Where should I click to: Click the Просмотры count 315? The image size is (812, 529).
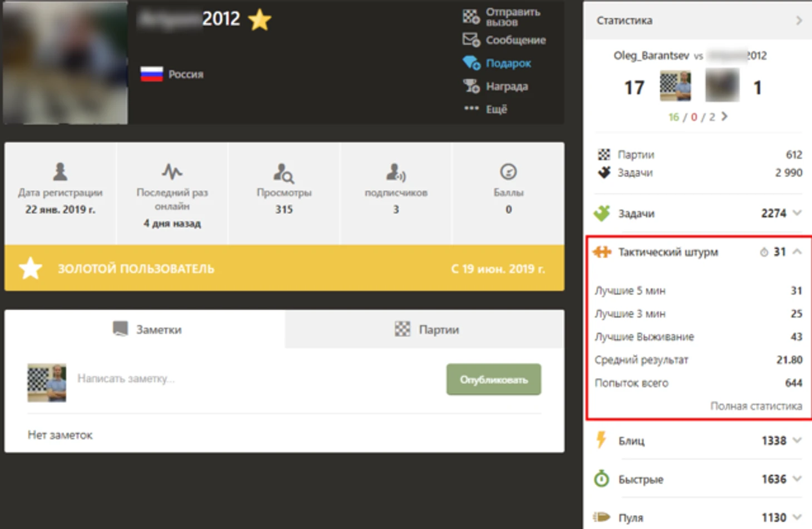(x=284, y=210)
